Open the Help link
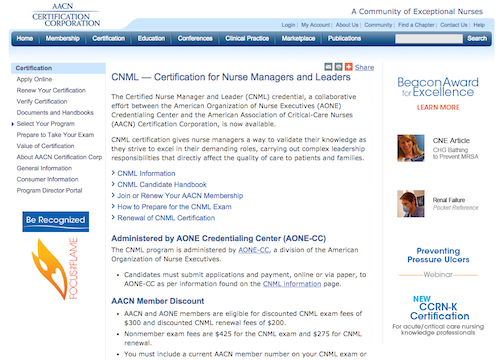The height and width of the screenshot is (360, 500). (x=479, y=25)
